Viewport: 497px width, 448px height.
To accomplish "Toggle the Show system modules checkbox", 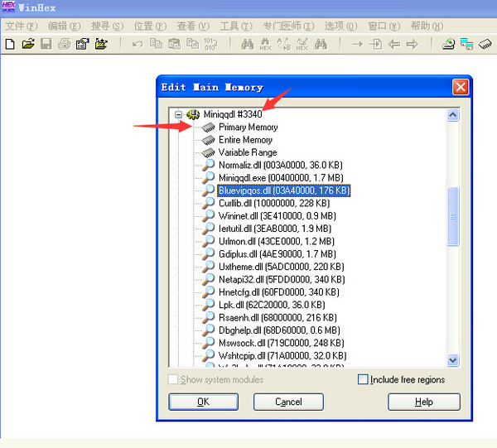I will click(173, 379).
